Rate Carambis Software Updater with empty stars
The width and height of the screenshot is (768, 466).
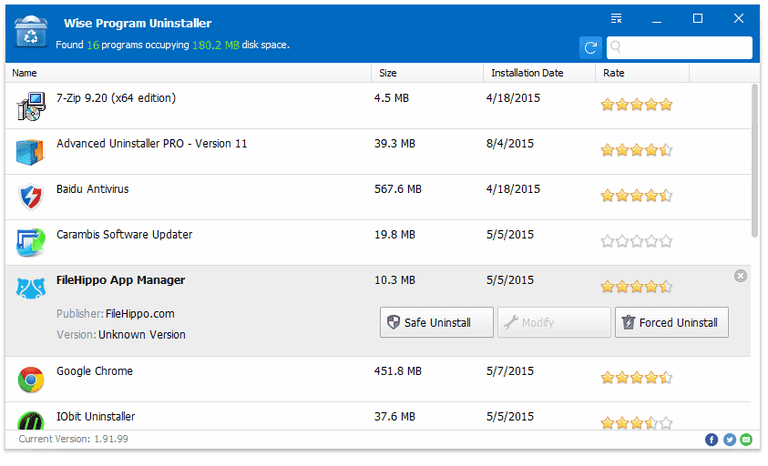click(x=637, y=241)
